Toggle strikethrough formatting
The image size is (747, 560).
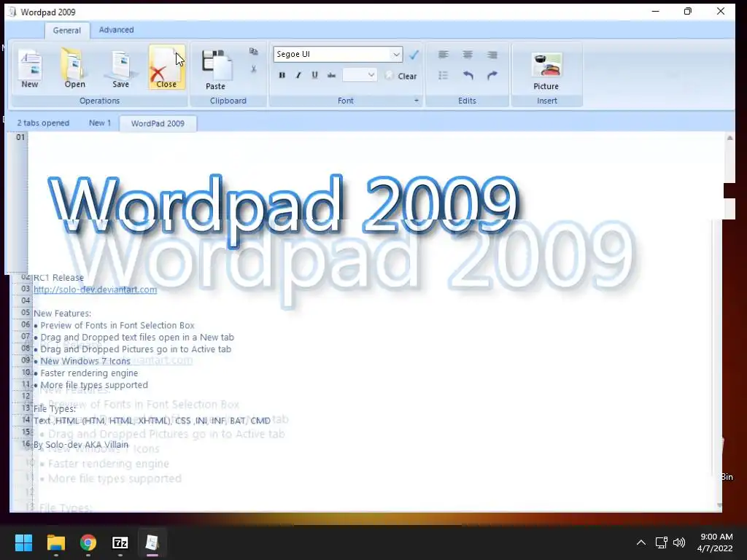tap(331, 75)
